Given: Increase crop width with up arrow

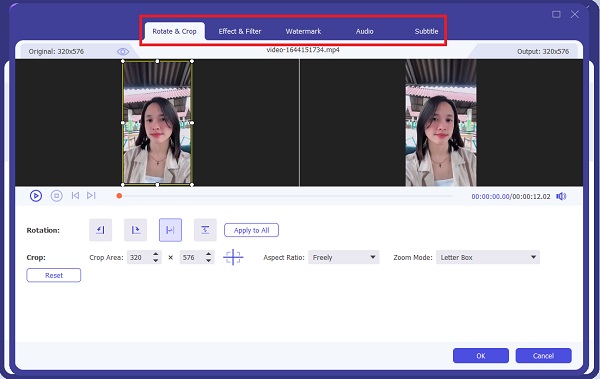Looking at the screenshot, I should coord(155,254).
